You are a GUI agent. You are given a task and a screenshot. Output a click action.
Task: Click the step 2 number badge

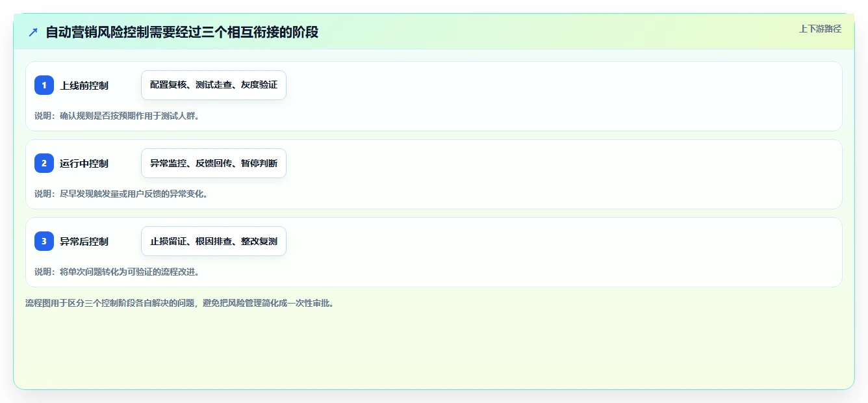(44, 163)
